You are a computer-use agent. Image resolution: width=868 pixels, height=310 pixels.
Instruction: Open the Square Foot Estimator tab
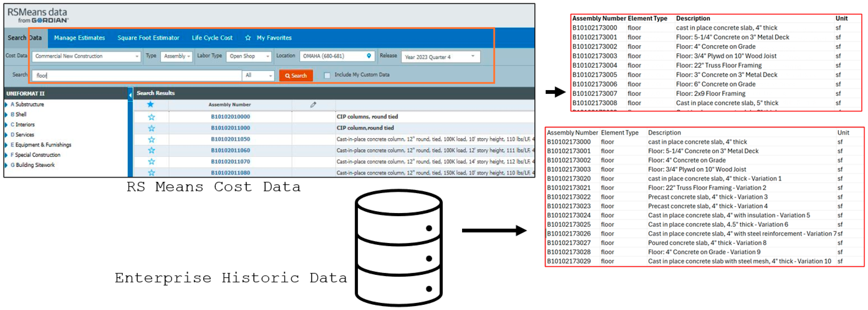coord(148,38)
